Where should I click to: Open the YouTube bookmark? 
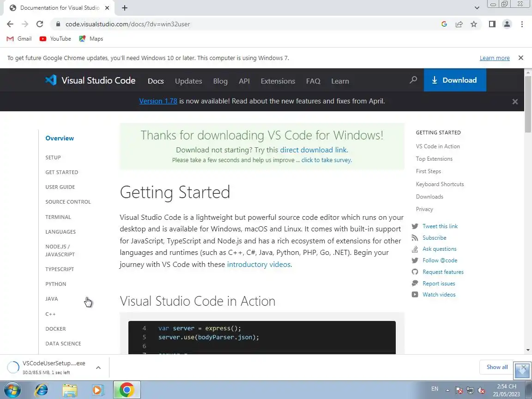pos(55,39)
